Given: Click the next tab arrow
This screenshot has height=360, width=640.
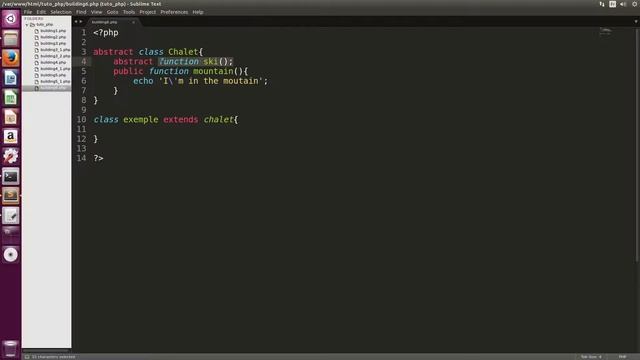Looking at the screenshot, I should [81, 22].
